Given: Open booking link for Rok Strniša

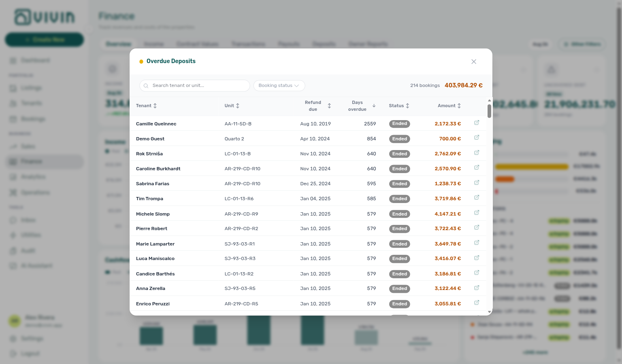Looking at the screenshot, I should click(x=477, y=152).
